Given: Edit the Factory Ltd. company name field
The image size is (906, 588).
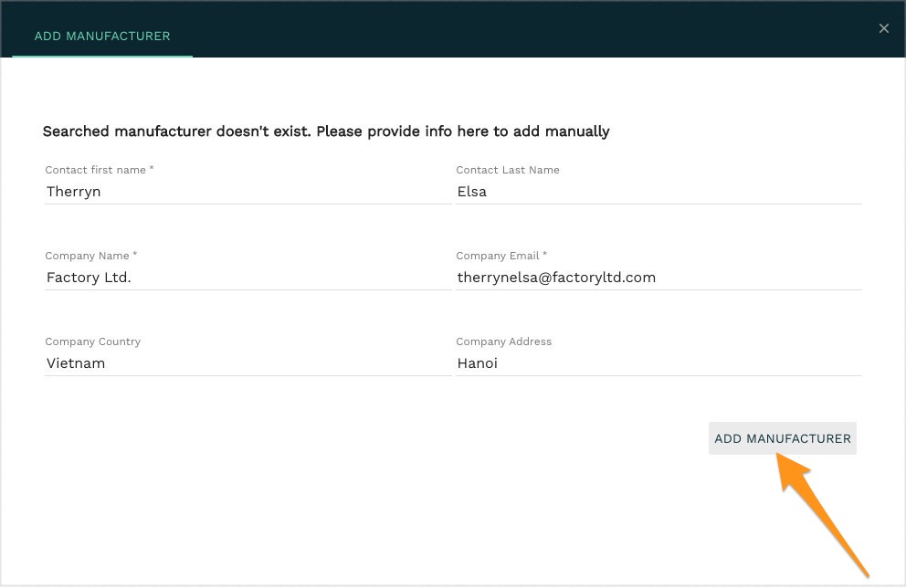Looking at the screenshot, I should tap(247, 278).
